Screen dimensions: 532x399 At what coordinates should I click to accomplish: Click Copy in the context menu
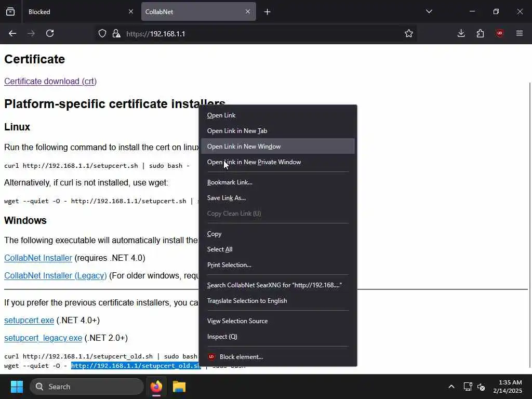277,234
